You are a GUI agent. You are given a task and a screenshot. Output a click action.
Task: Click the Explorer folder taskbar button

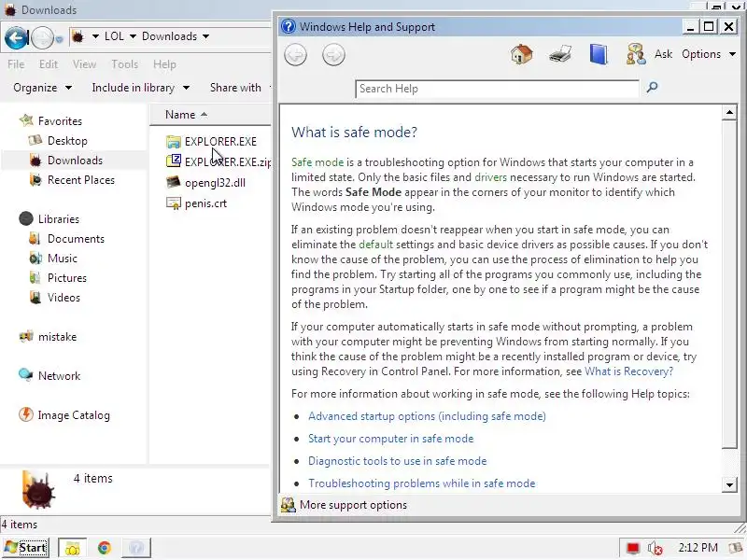[x=73, y=548]
